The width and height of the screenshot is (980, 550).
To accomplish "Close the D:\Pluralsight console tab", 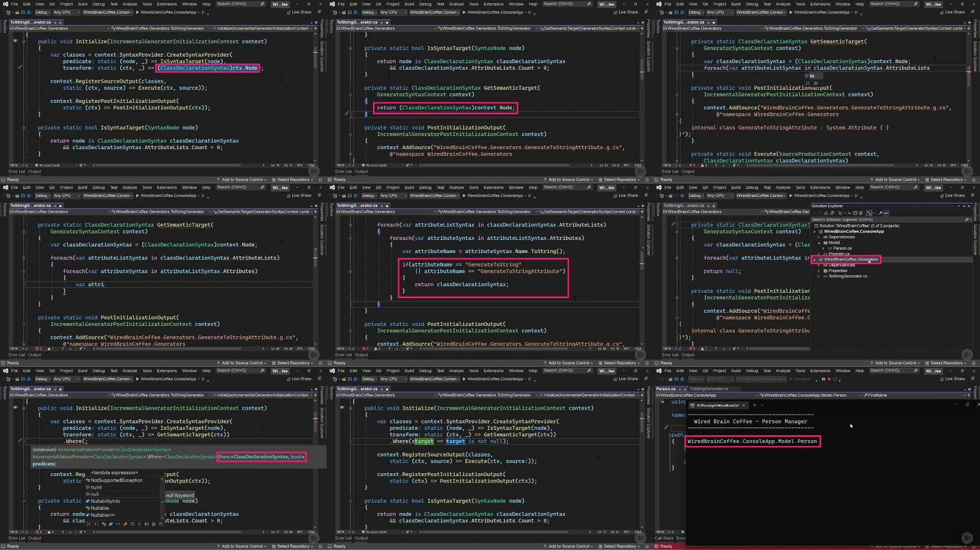I will point(744,405).
